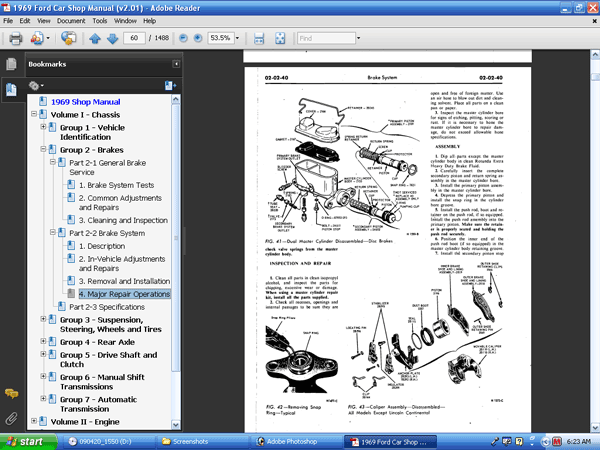
Task: Switch to Screenshots folder taskbar button
Action: pos(202,442)
